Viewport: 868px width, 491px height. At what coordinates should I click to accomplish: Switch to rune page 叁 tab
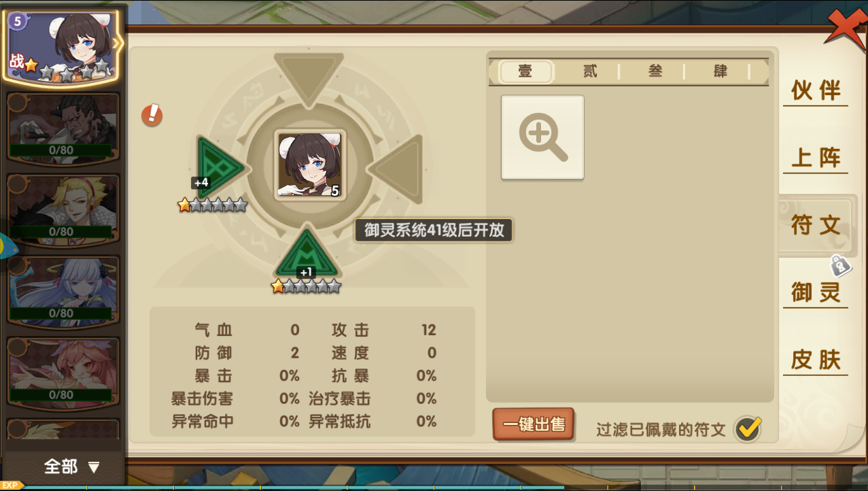point(655,71)
